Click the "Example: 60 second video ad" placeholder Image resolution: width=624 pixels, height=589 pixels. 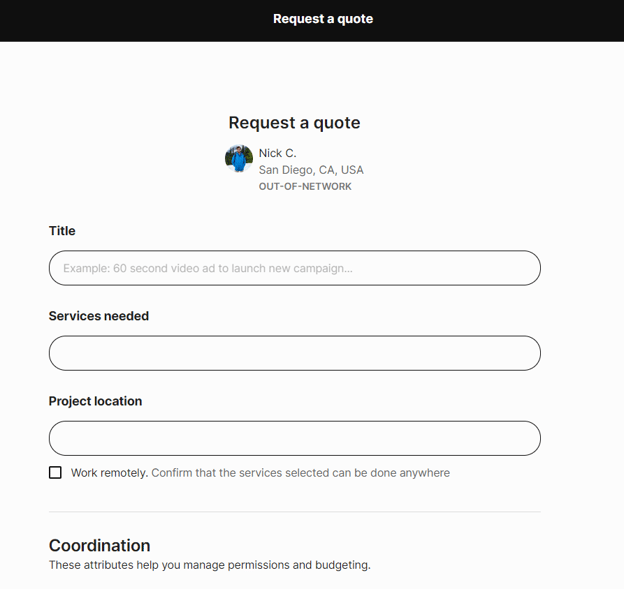[208, 268]
